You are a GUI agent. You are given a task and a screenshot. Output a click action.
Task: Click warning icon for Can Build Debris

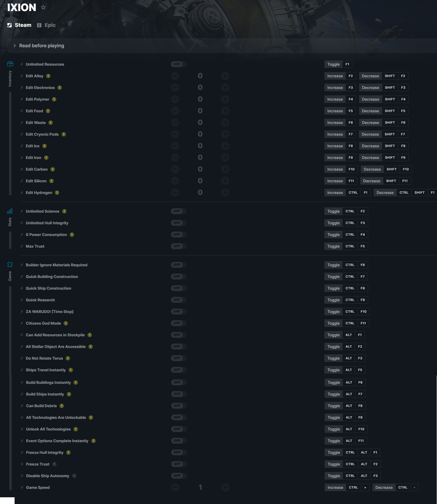[x=62, y=406]
